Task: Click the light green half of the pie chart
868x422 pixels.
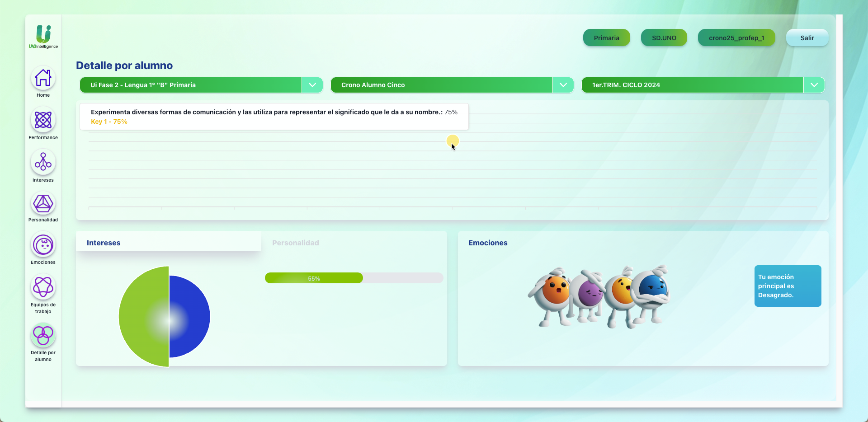Action: [x=140, y=316]
